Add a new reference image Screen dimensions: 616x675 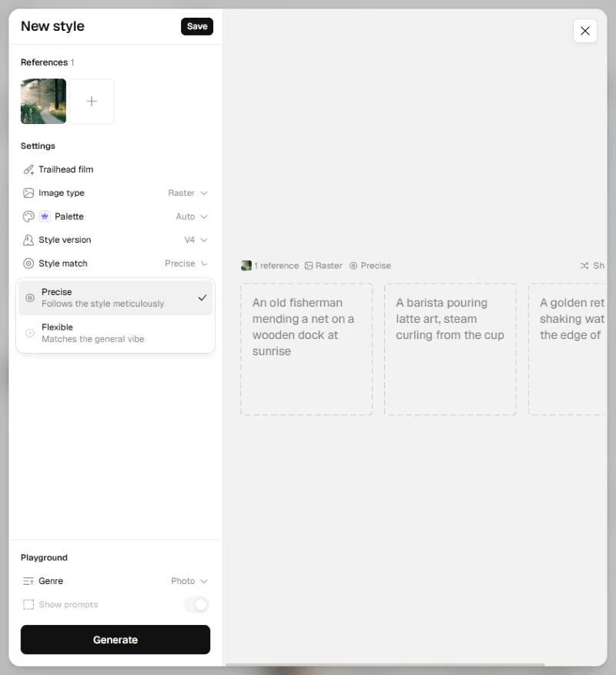(92, 101)
